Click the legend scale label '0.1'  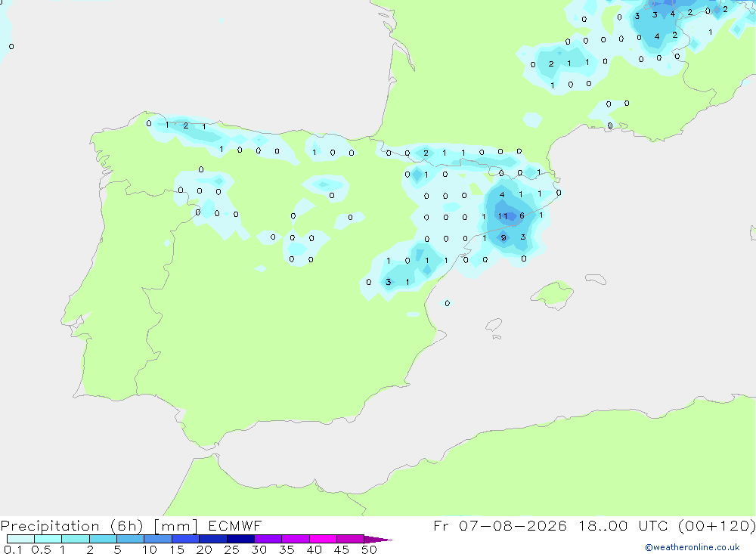[13, 549]
